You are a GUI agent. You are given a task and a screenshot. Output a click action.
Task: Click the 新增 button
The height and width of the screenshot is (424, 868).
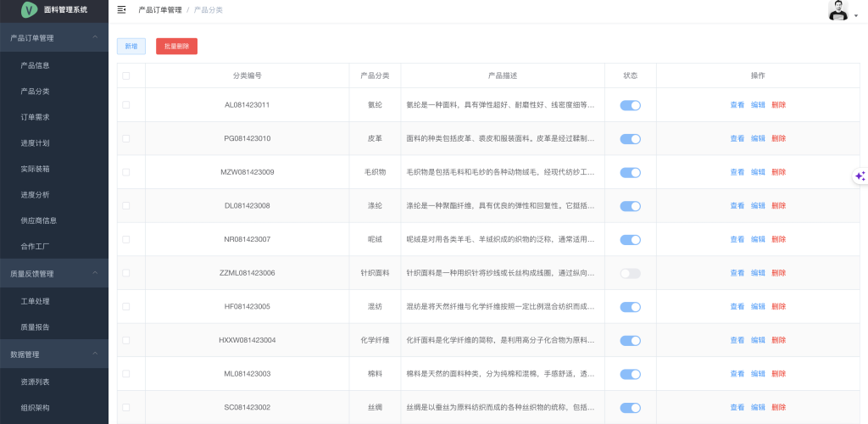(131, 47)
